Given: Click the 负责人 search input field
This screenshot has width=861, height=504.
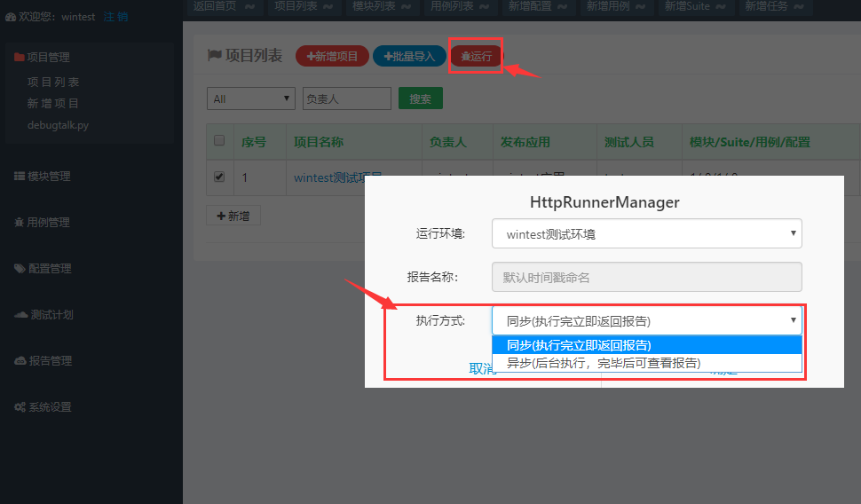Looking at the screenshot, I should pos(346,98).
